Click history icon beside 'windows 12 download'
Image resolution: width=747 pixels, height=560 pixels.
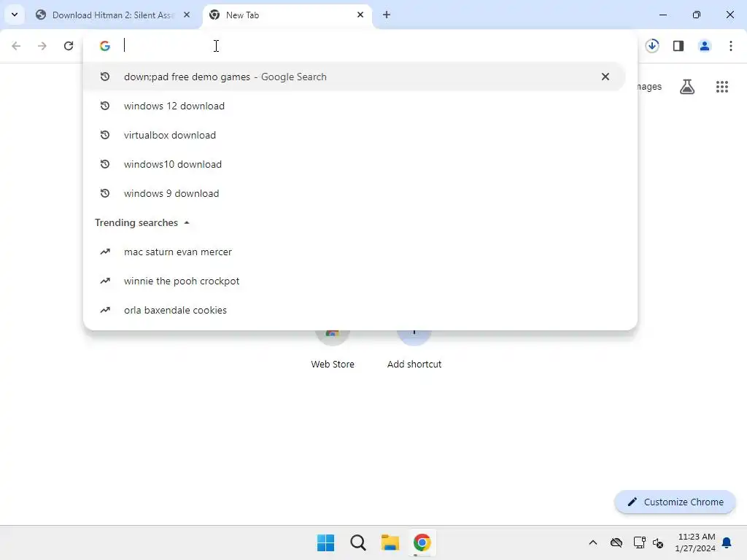click(105, 106)
